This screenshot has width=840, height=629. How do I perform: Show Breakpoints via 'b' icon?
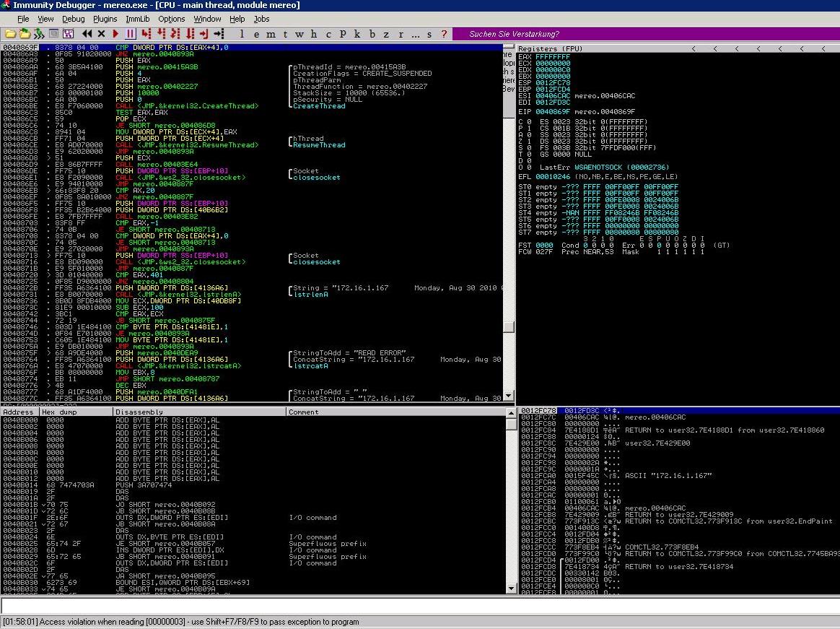pyautogui.click(x=372, y=34)
